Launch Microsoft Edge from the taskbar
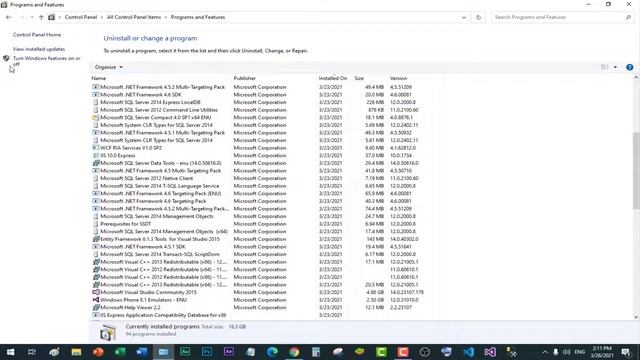 [272, 352]
